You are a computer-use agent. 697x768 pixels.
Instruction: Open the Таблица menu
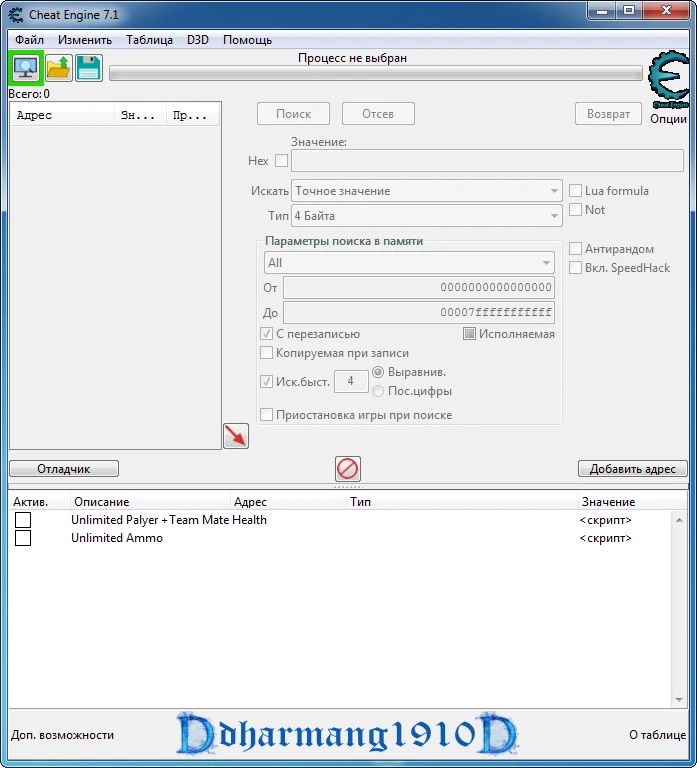point(149,40)
